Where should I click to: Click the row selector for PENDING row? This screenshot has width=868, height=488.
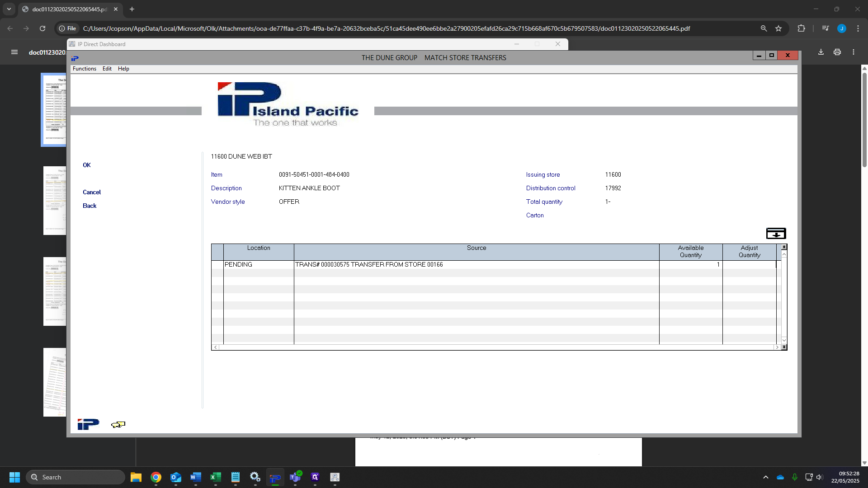(217, 264)
